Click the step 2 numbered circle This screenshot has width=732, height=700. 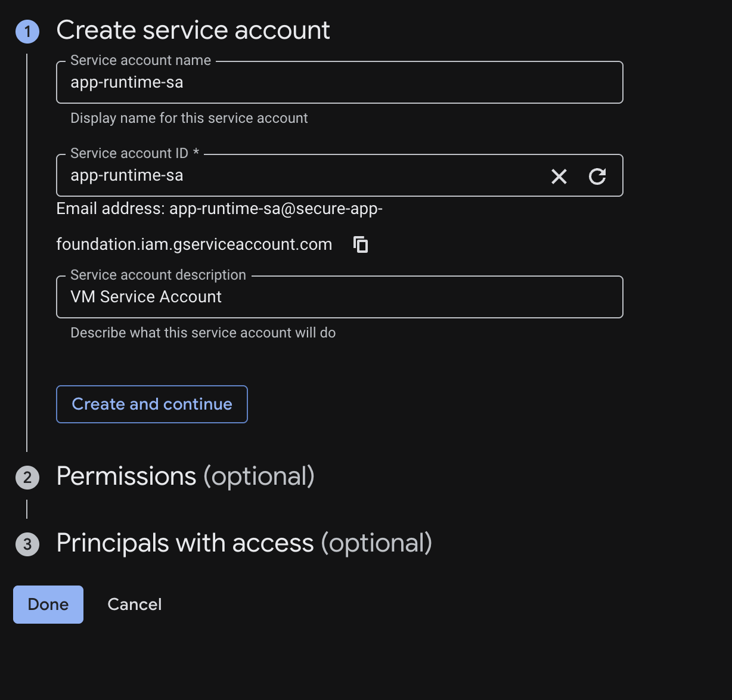point(27,477)
